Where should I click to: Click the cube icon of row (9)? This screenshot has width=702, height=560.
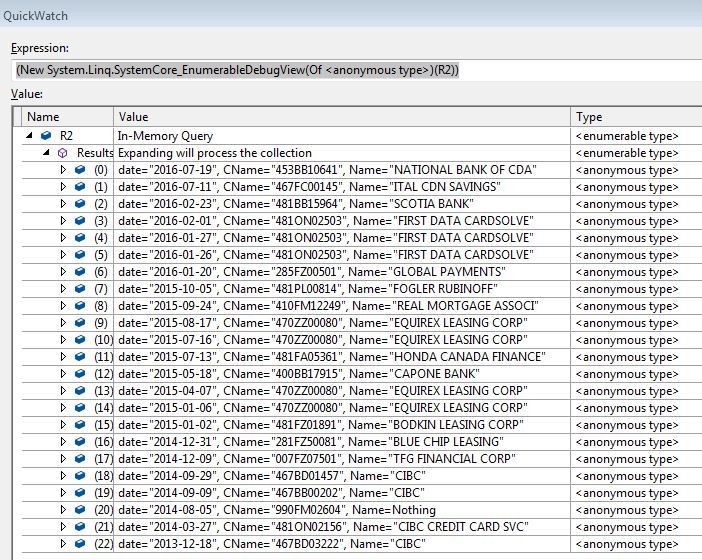(80, 323)
